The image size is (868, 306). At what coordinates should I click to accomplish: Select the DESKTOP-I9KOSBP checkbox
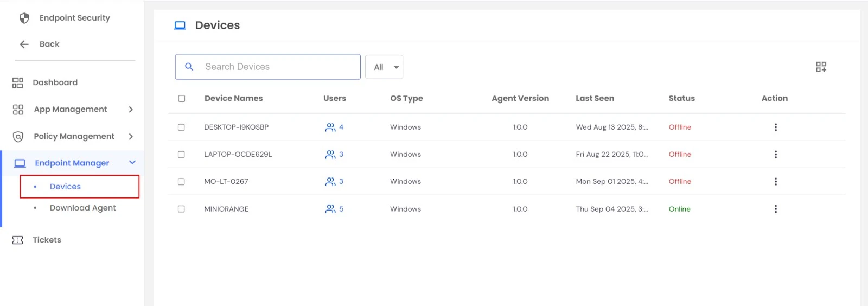181,127
